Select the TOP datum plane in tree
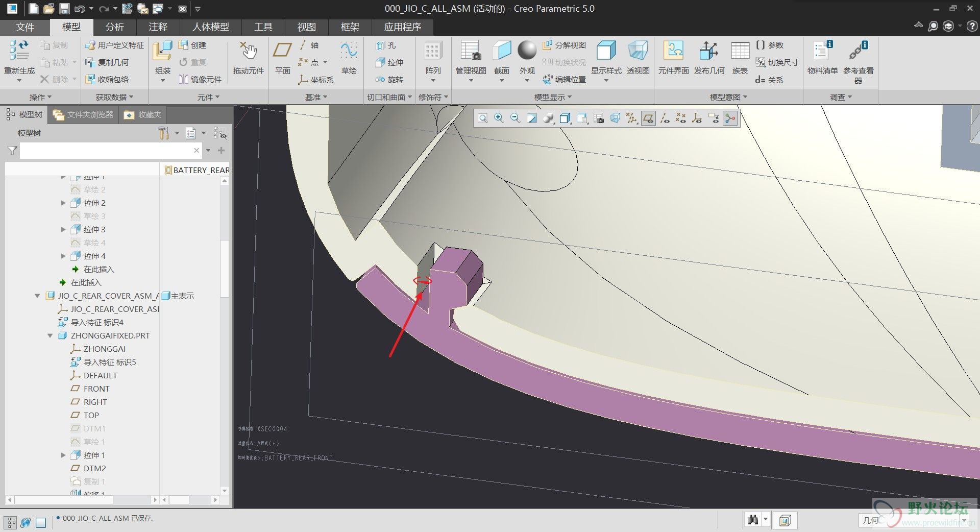Image resolution: width=980 pixels, height=532 pixels. tap(84, 416)
